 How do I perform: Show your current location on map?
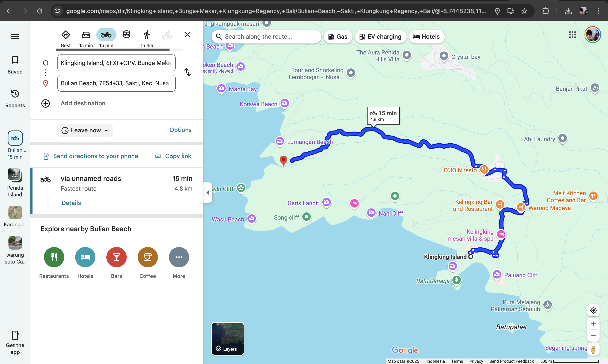[x=593, y=310]
